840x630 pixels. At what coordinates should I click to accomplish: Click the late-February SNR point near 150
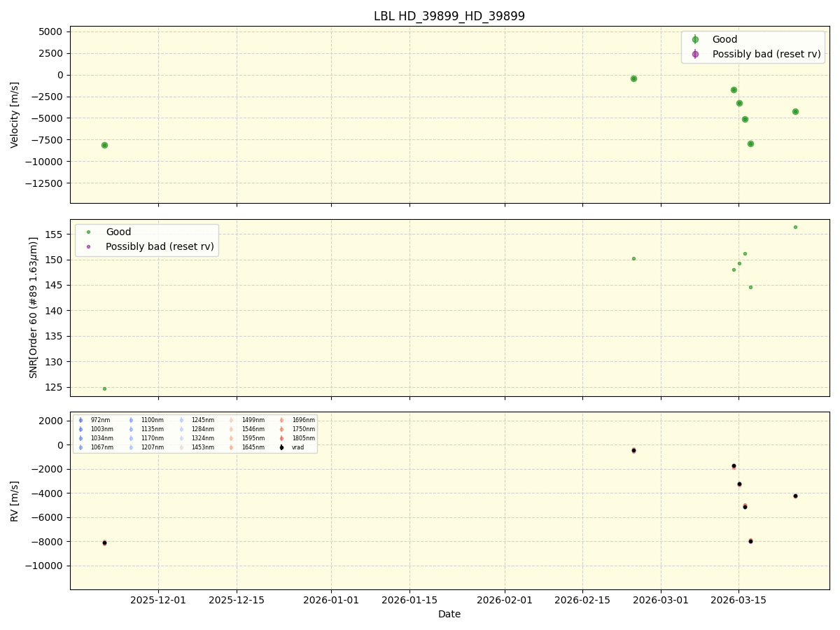pos(633,258)
